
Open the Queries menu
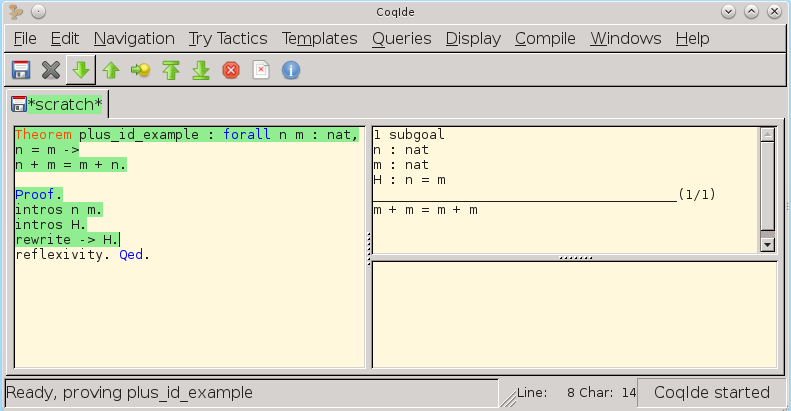click(402, 38)
